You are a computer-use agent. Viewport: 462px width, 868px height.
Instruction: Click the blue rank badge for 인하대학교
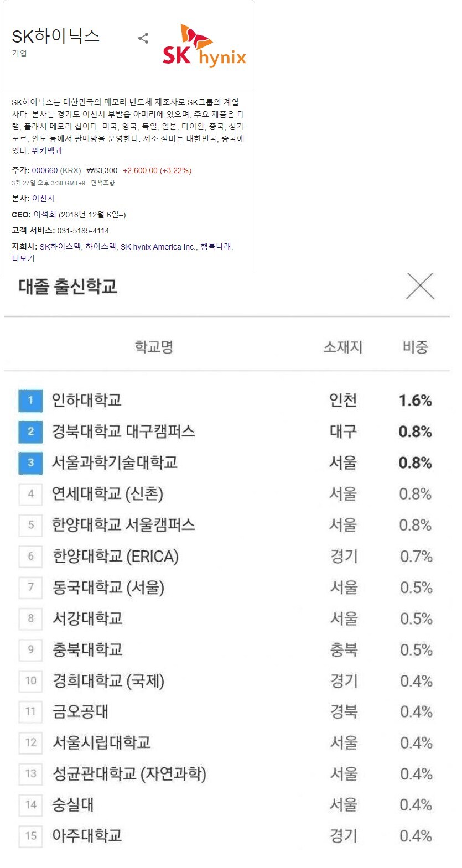31,401
